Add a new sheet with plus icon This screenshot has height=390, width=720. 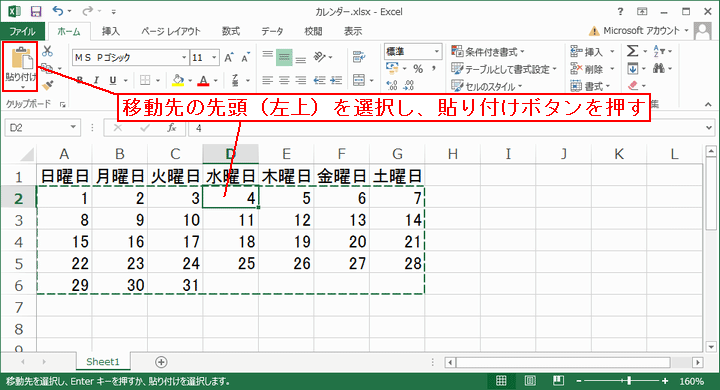click(x=161, y=362)
